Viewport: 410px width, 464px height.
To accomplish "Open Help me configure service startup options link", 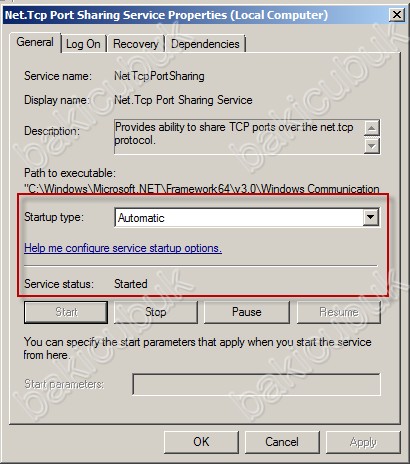I will point(123,248).
